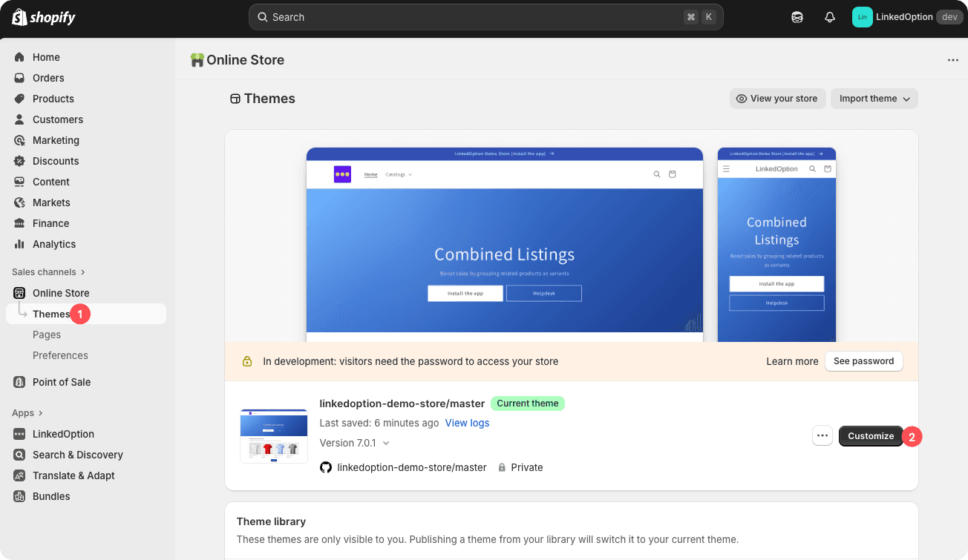Open the notifications bell
The width and height of the screenshot is (968, 560).
click(x=830, y=17)
